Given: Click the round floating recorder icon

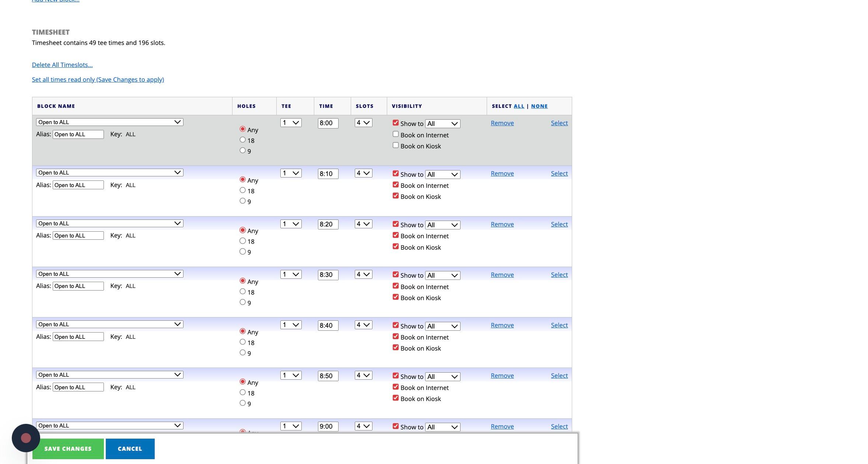Looking at the screenshot, I should [26, 438].
